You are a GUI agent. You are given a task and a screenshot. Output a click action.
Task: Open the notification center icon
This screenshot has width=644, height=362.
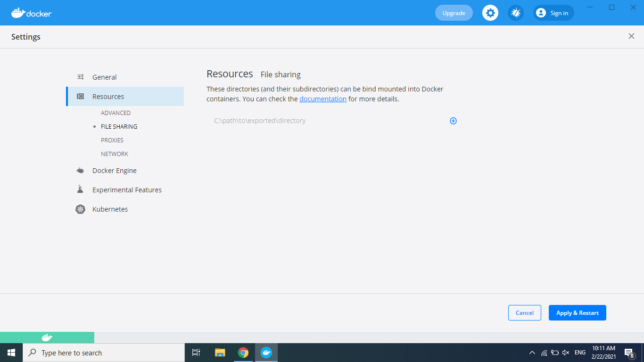[629, 353]
